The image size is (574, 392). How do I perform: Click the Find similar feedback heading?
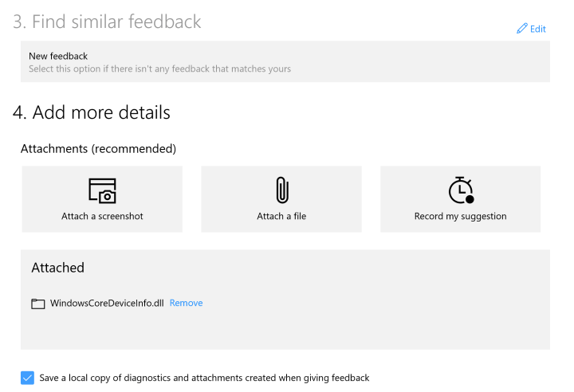[107, 22]
